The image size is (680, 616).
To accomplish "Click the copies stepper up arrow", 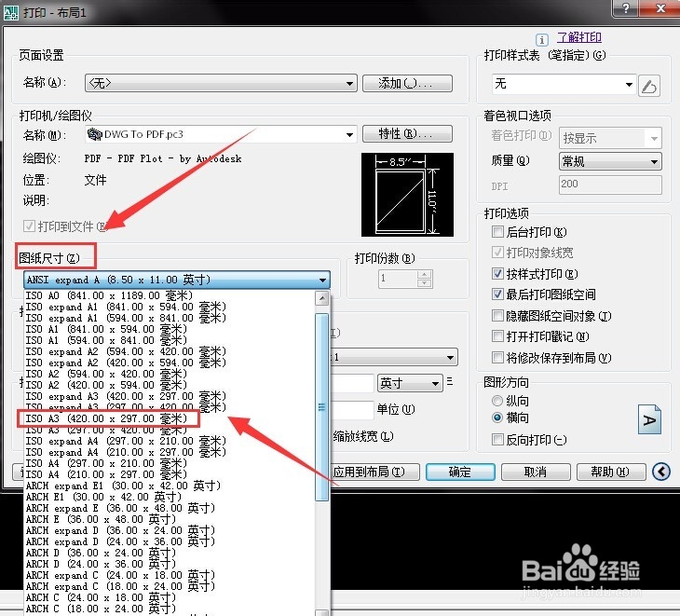I will (425, 274).
